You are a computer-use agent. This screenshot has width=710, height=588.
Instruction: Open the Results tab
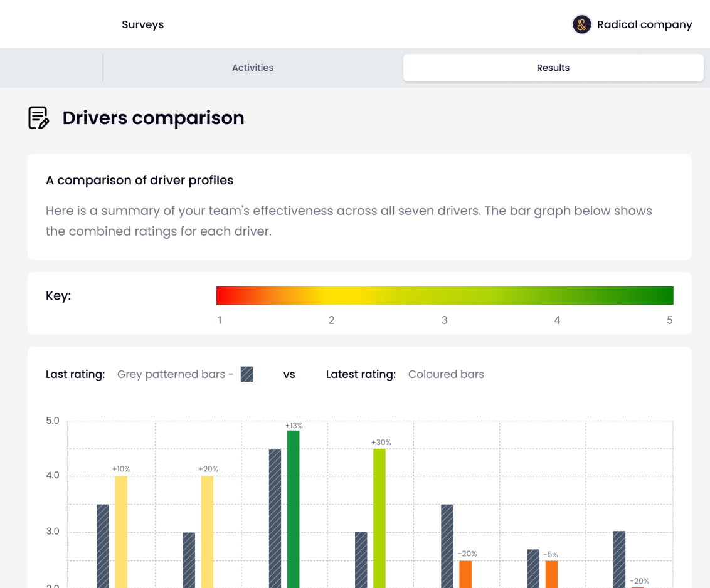coord(553,68)
